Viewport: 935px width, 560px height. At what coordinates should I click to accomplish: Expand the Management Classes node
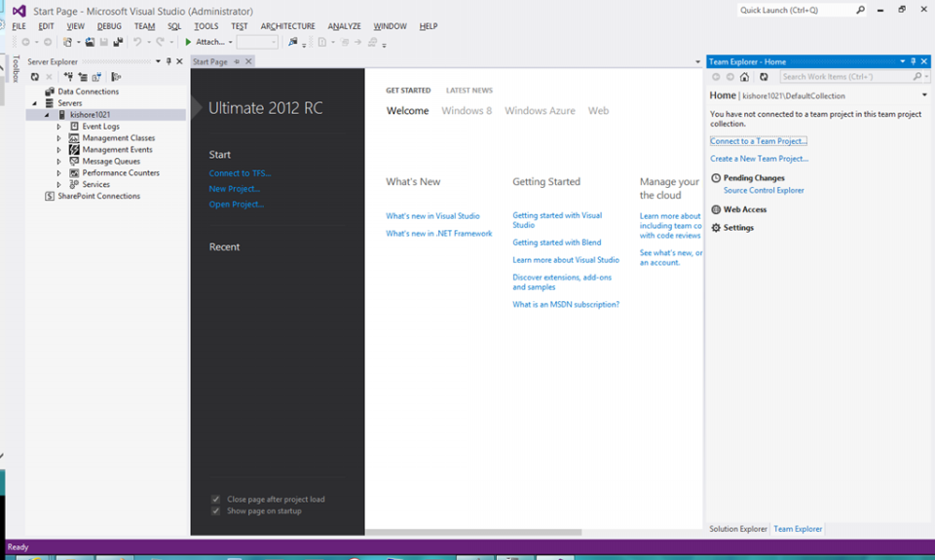(x=58, y=138)
